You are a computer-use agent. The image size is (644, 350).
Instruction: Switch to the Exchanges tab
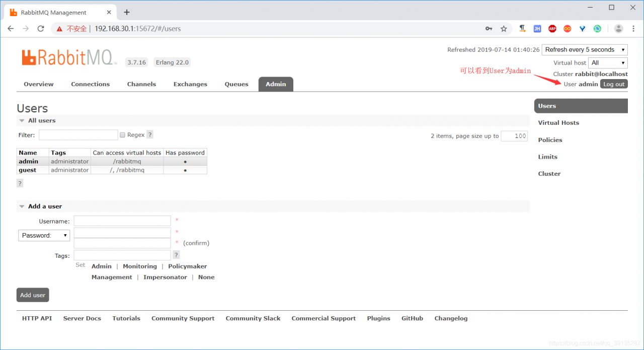pyautogui.click(x=190, y=84)
